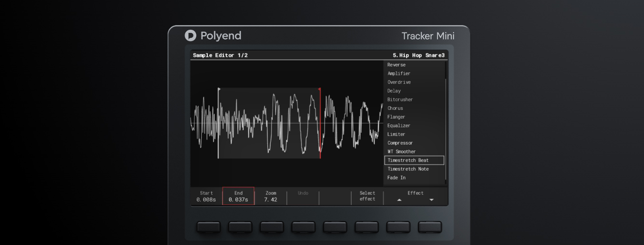The width and height of the screenshot is (644, 245).
Task: Select the Reverse effect
Action: [396, 65]
